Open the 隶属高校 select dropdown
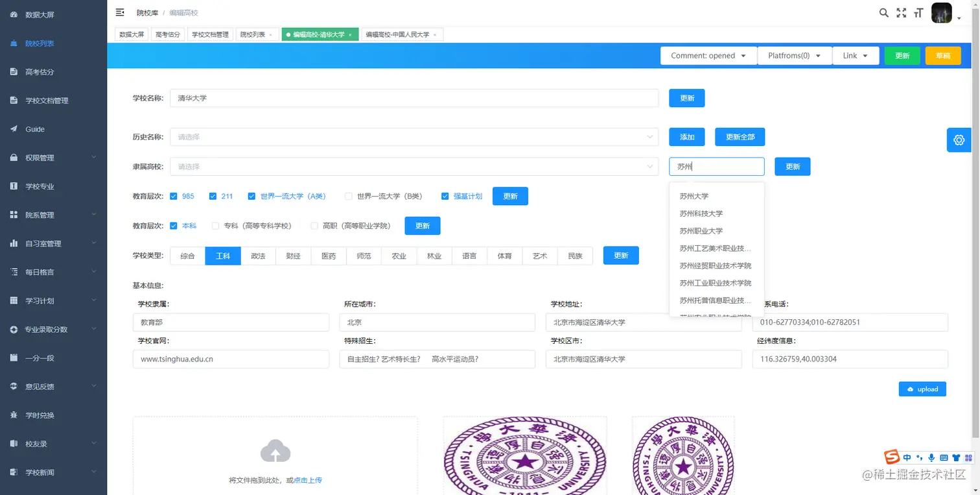Viewport: 980px width, 495px height. [x=414, y=167]
